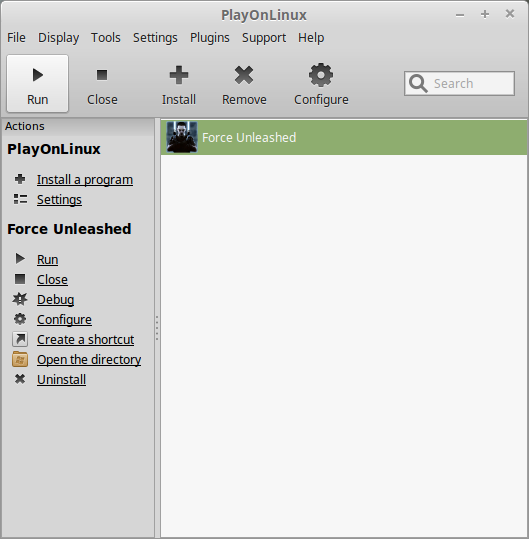Click 'Create a shortcut' link

(x=86, y=340)
